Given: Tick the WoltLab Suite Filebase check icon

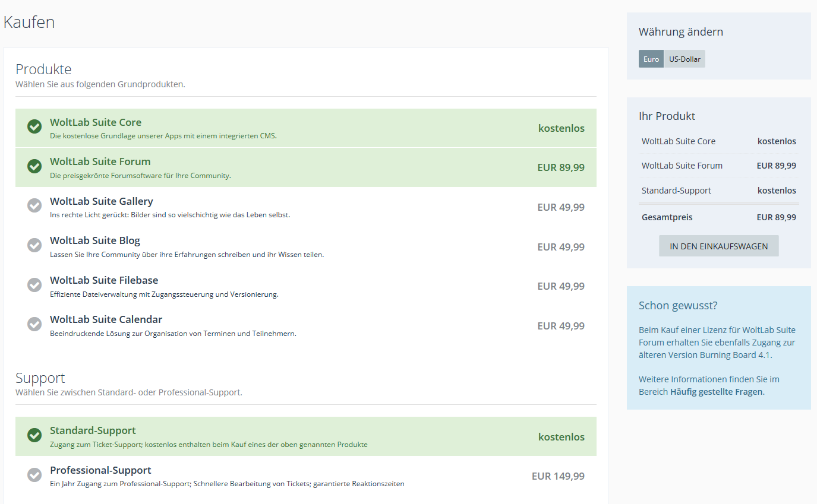Looking at the screenshot, I should (x=34, y=285).
